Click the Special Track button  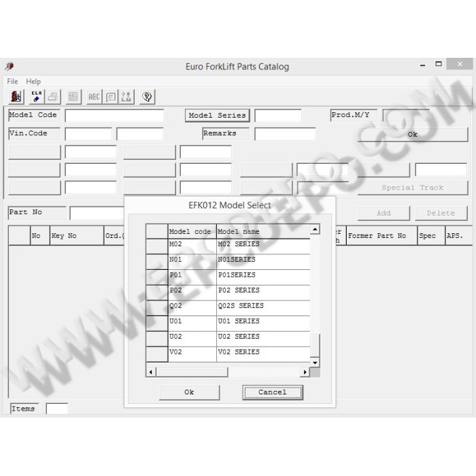(x=413, y=188)
